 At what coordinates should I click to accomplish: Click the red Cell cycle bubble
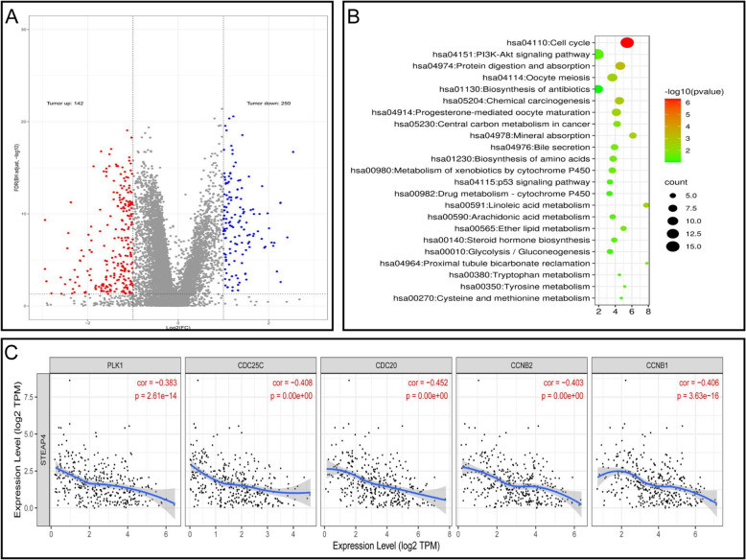pyautogui.click(x=627, y=43)
